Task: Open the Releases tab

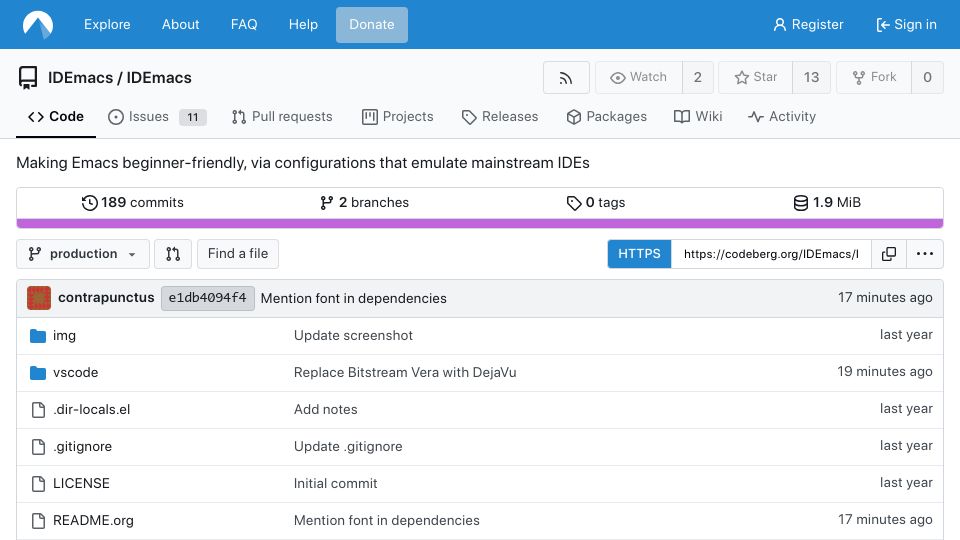Action: [x=500, y=117]
